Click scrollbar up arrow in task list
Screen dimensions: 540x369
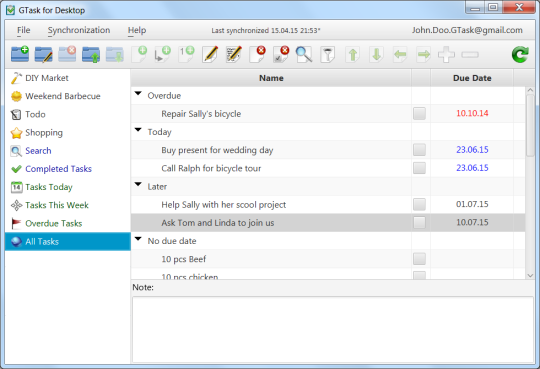coord(530,90)
